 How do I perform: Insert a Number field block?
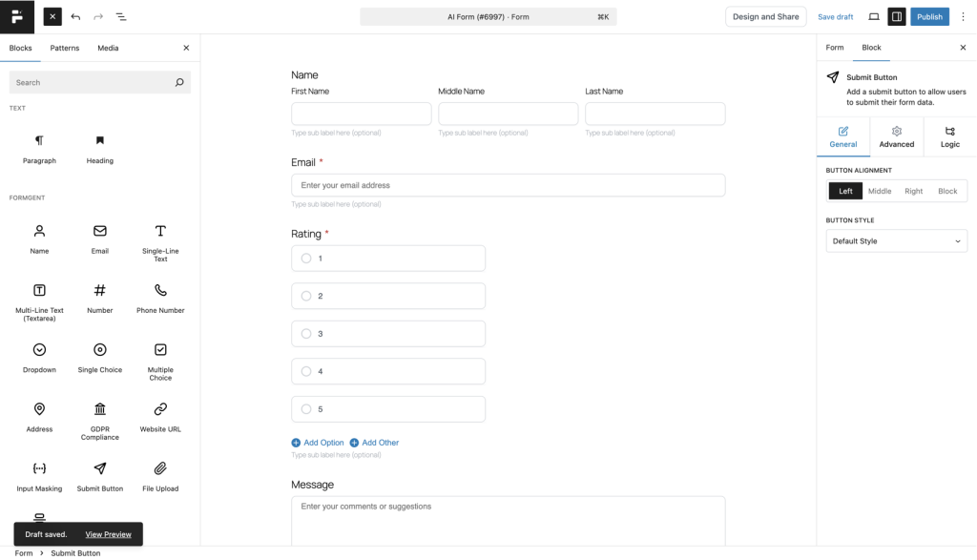point(99,299)
